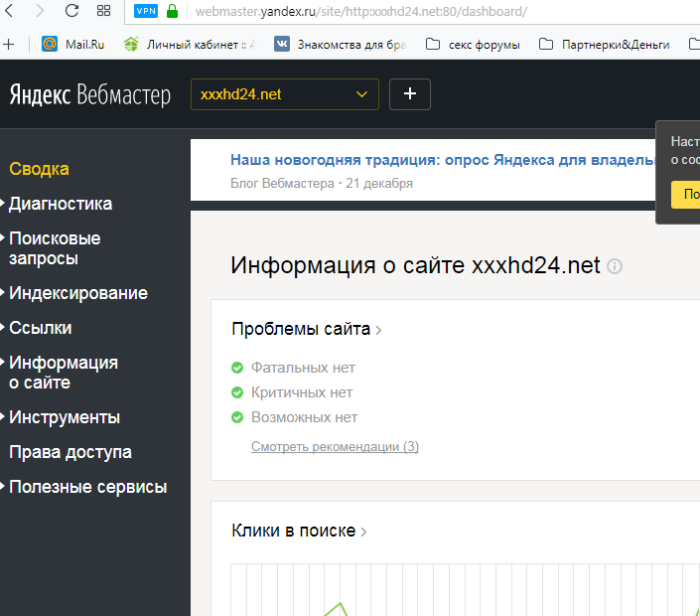Click the Смотреть рекомендации (3) link
Screen dimensions: 700x616
coord(335,447)
